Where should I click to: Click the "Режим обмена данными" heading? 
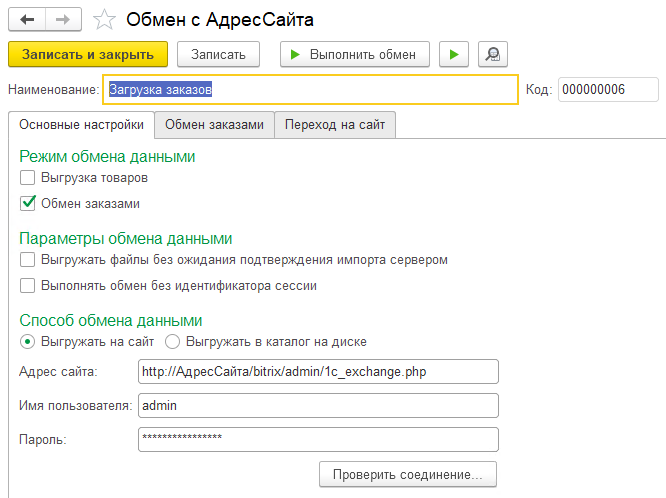coord(107,156)
